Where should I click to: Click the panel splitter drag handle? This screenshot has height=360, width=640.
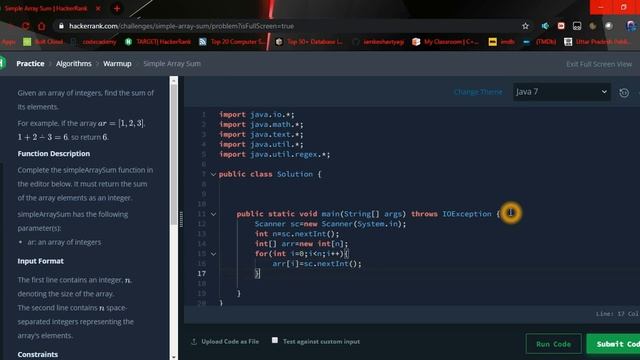point(181,219)
